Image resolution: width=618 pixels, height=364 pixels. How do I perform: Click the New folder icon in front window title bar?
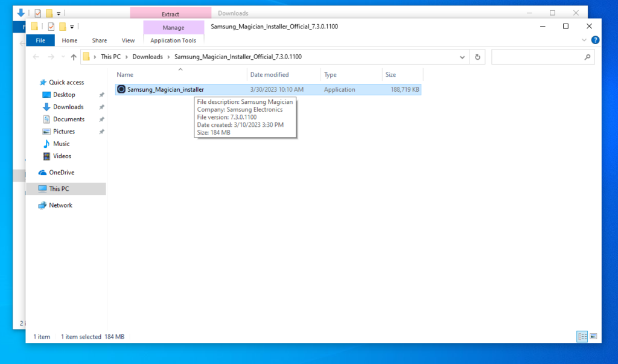point(62,27)
